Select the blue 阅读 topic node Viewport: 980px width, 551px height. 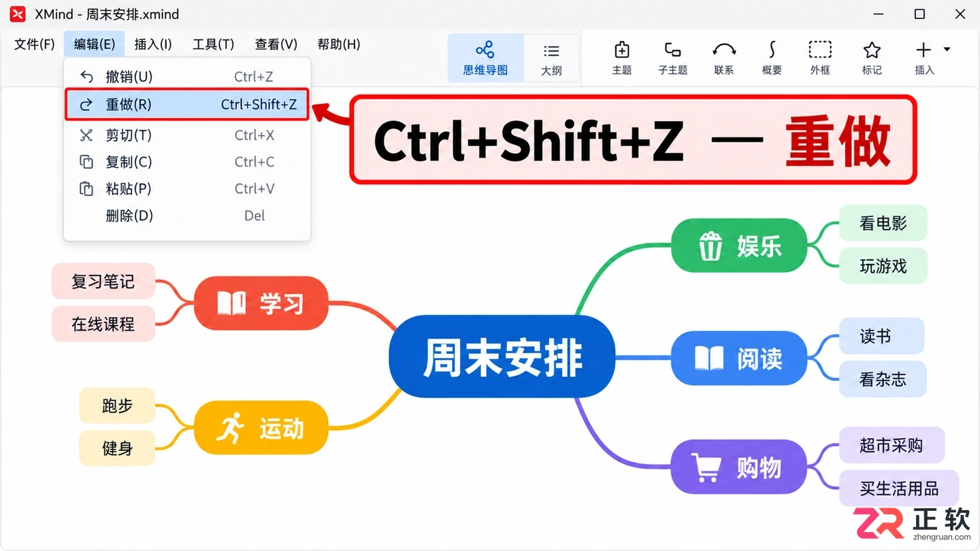point(739,358)
